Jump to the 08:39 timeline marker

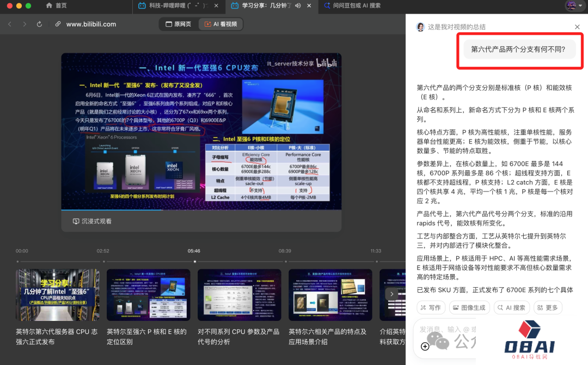pyautogui.click(x=285, y=251)
